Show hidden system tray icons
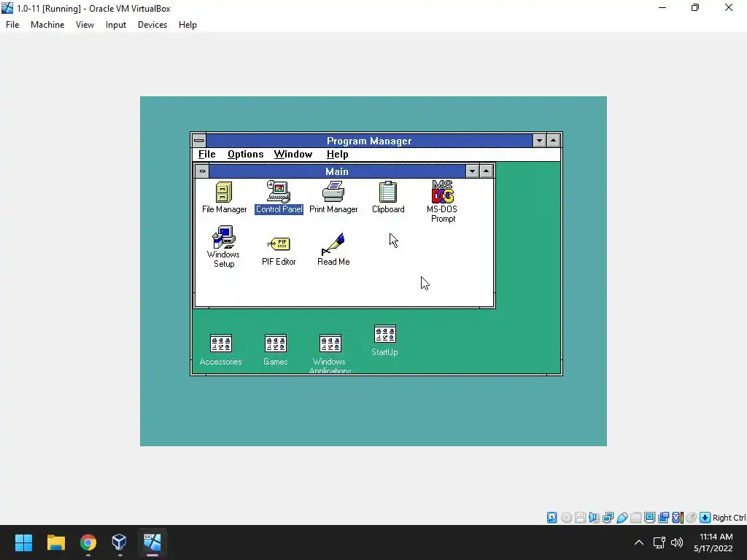This screenshot has height=560, width=747. [639, 542]
